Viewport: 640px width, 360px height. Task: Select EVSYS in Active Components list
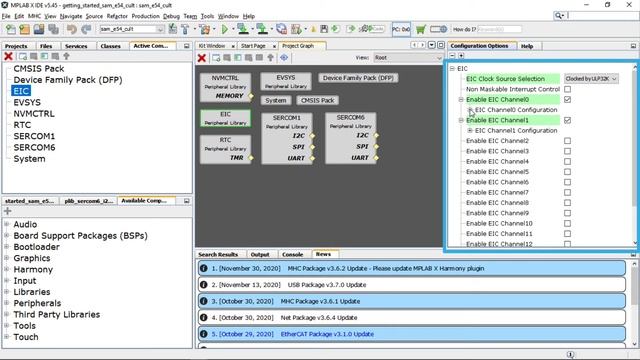point(27,102)
